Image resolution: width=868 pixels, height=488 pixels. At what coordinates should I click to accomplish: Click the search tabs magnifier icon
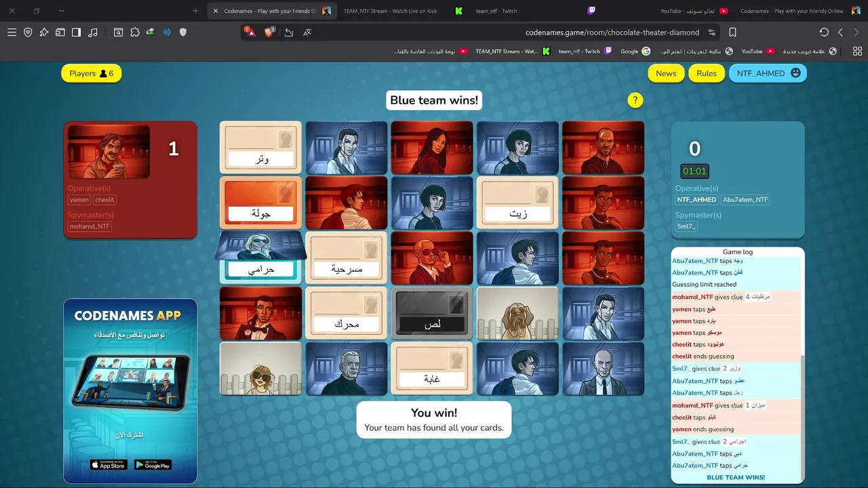tap(119, 33)
